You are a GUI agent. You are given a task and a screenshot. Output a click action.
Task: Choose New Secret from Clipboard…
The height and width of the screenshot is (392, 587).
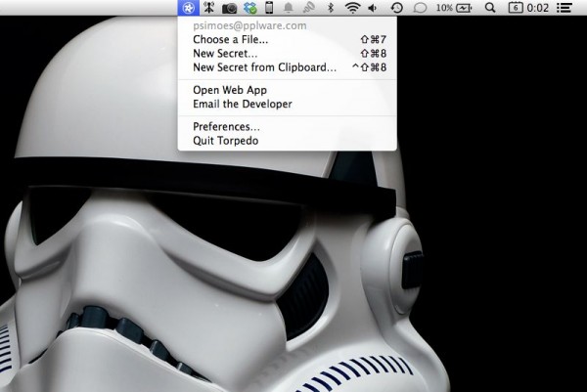tap(287, 67)
